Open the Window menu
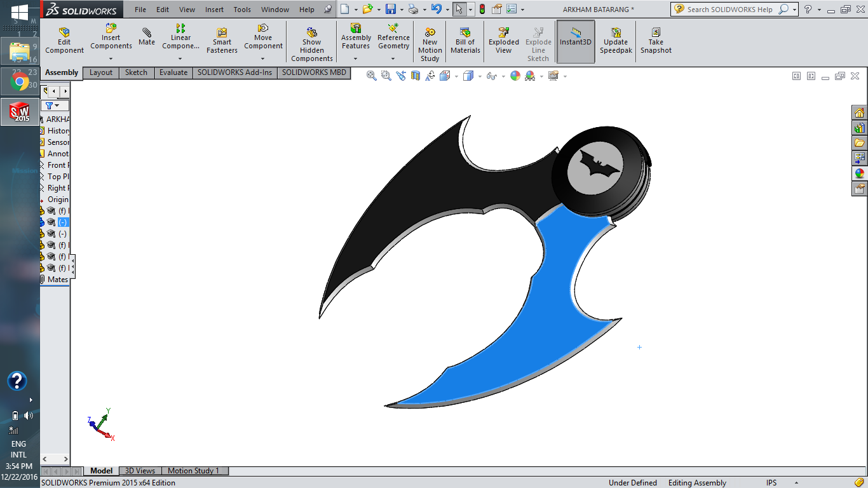The width and height of the screenshot is (868, 488). coord(275,10)
